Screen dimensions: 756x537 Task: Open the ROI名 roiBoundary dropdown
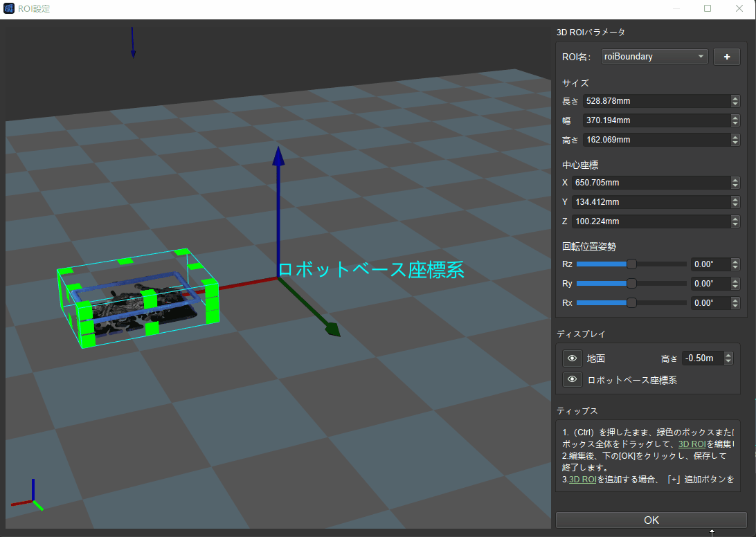tap(654, 57)
